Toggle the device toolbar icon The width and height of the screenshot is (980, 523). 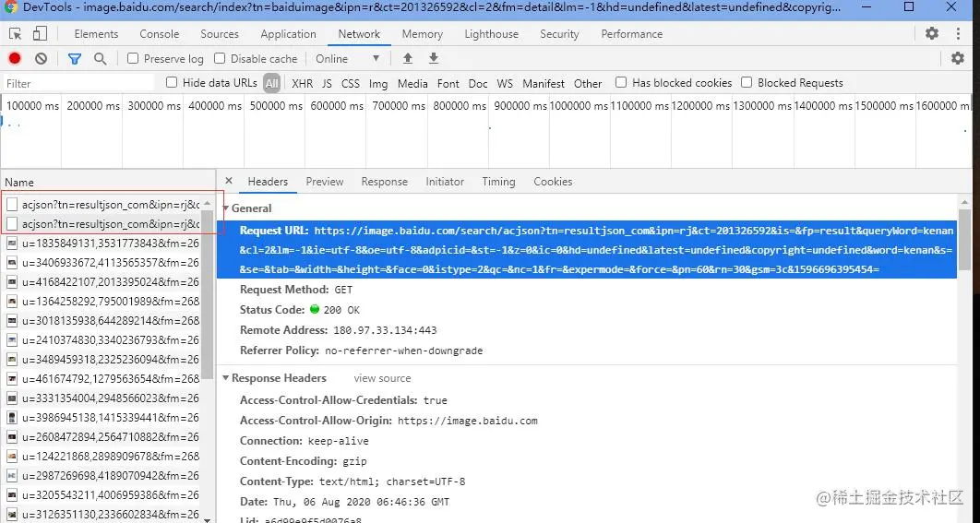tap(40, 33)
